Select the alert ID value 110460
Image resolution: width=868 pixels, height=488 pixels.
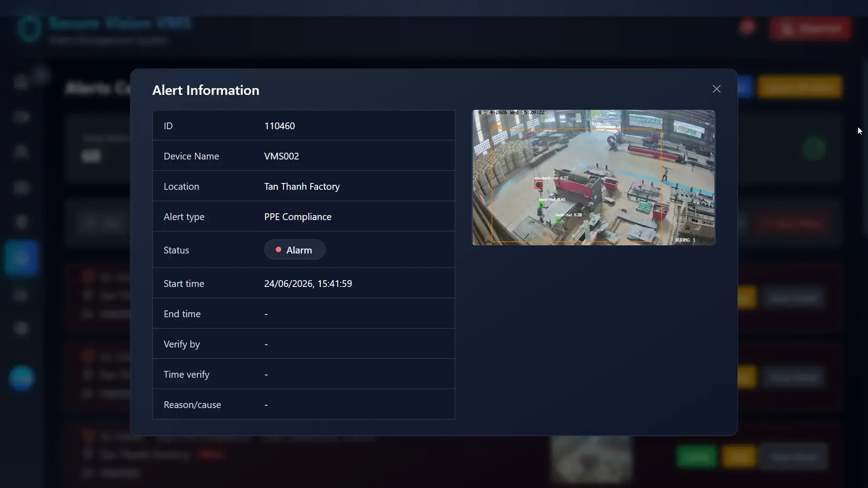[x=279, y=126]
